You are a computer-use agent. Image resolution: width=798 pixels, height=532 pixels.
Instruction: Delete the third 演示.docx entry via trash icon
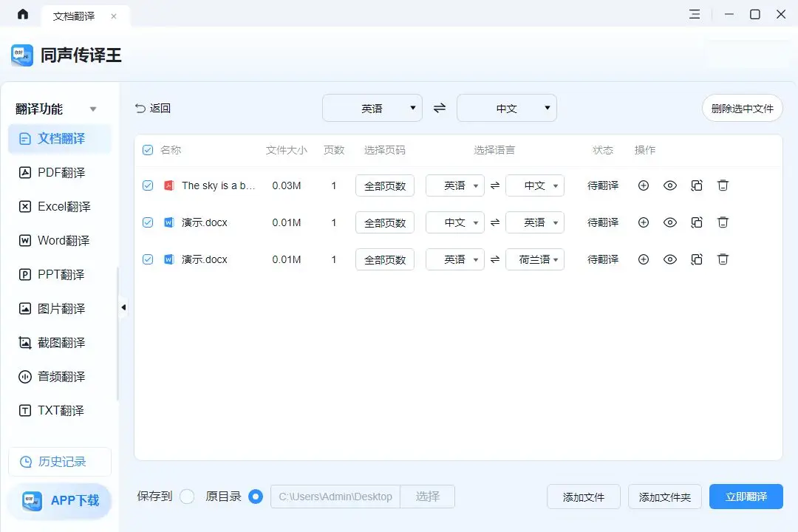coord(723,259)
